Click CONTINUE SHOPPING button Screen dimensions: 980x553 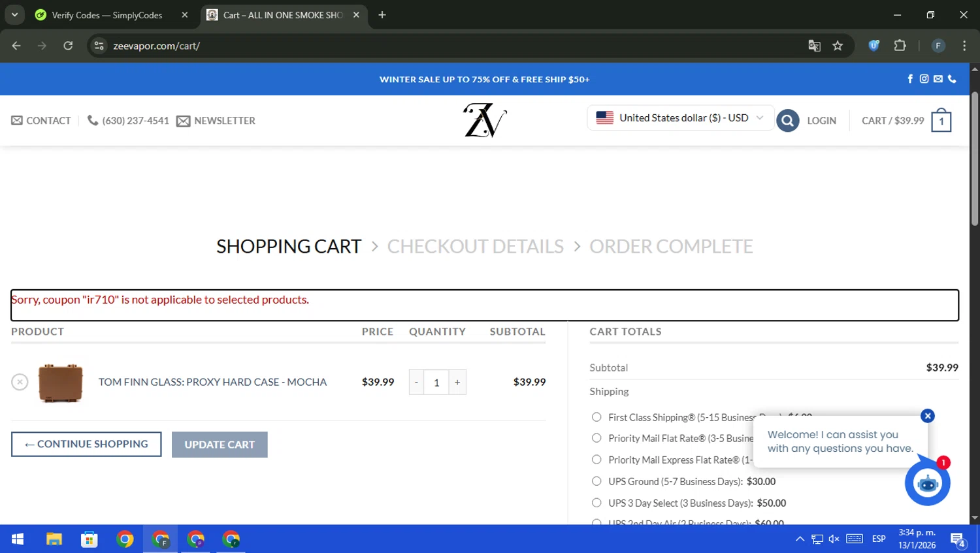pyautogui.click(x=86, y=444)
